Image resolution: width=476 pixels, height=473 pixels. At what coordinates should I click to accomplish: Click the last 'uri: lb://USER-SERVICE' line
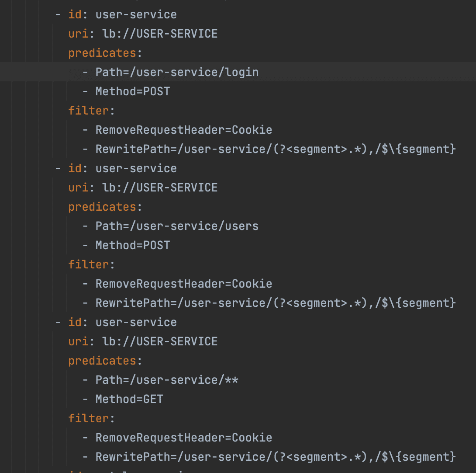pos(143,341)
